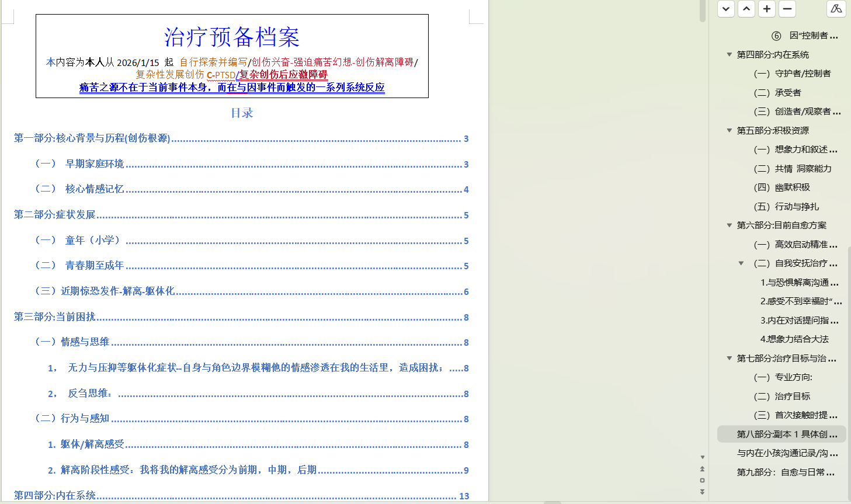Click the 目录 heading in the document
Image resolution: width=851 pixels, height=504 pixels.
[242, 113]
